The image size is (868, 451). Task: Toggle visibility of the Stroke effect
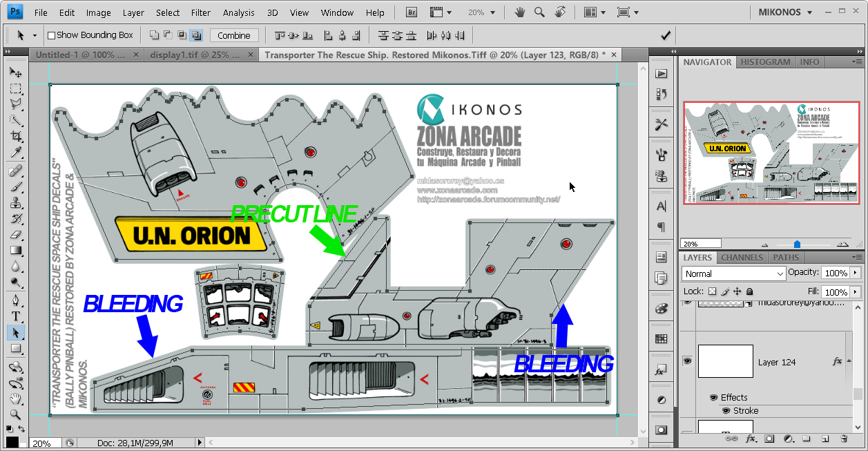point(726,410)
